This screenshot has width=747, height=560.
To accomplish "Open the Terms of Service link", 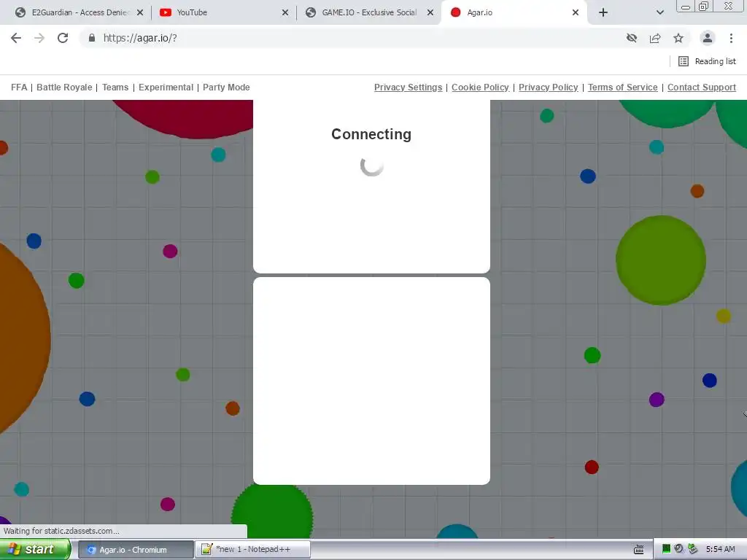I will point(623,87).
